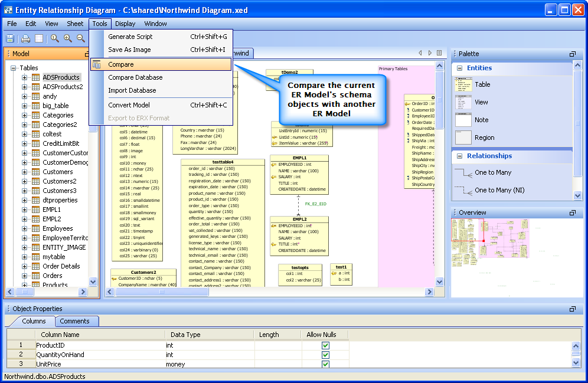Click the Column Name header
The image size is (588, 383).
click(100, 335)
